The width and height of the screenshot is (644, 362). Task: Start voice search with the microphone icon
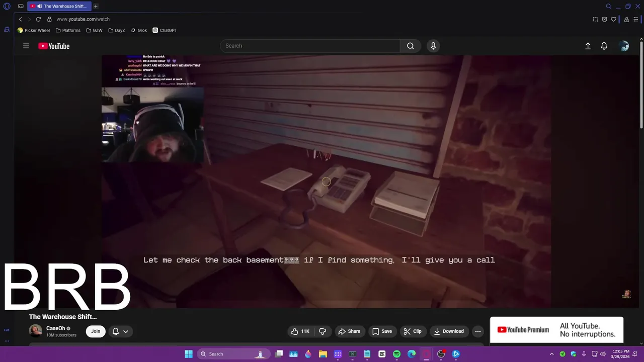point(433,46)
